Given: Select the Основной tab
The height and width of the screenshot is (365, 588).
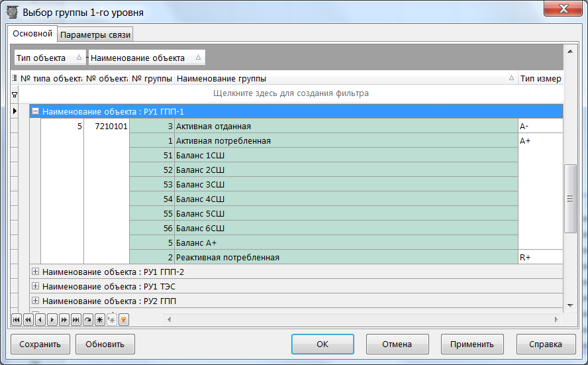Looking at the screenshot, I should [x=32, y=33].
